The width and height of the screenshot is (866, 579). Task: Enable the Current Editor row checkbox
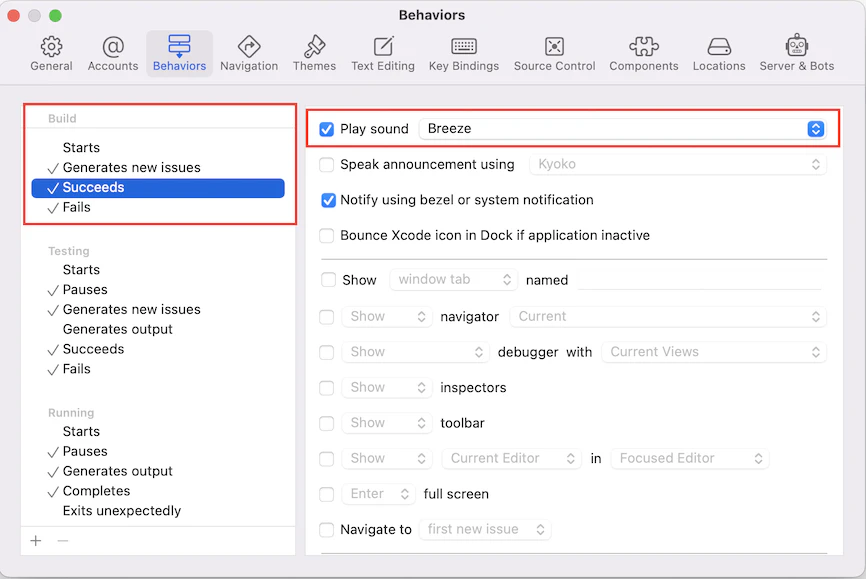tap(326, 459)
